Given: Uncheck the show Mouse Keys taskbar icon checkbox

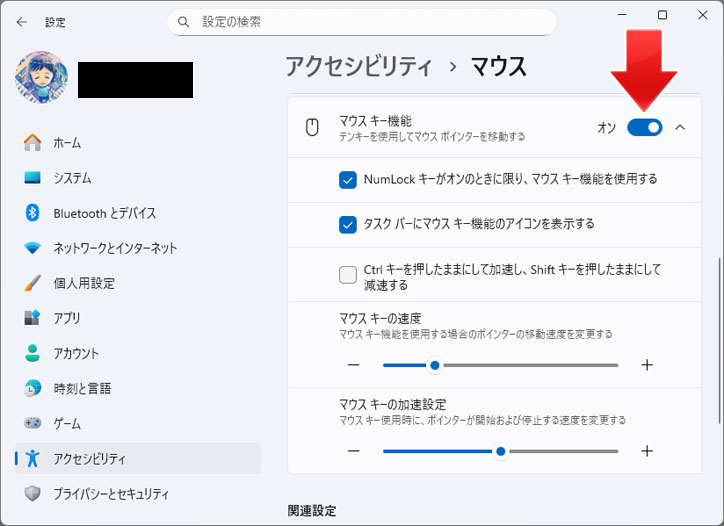Looking at the screenshot, I should click(348, 224).
